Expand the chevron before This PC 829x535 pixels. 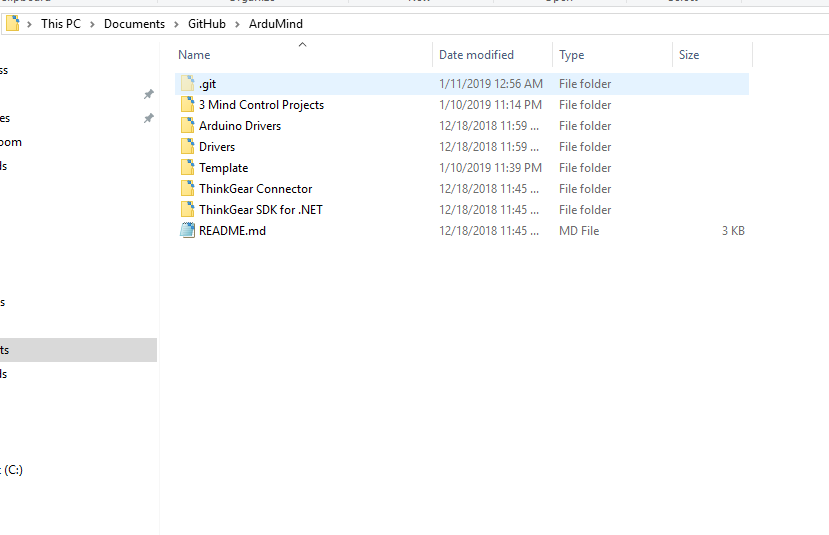pyautogui.click(x=30, y=24)
